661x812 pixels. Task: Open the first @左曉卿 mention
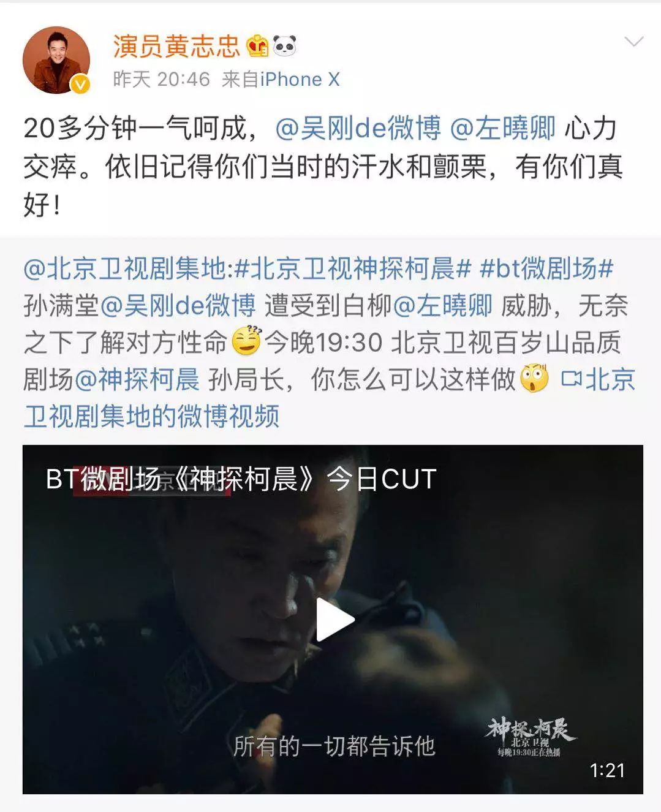(502, 128)
